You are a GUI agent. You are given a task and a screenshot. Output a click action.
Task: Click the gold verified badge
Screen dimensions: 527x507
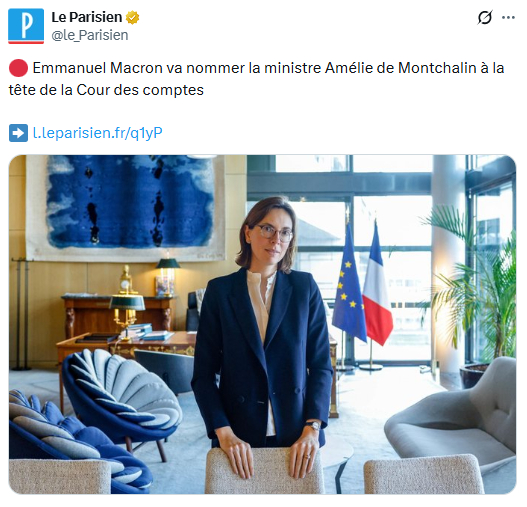(x=132, y=17)
